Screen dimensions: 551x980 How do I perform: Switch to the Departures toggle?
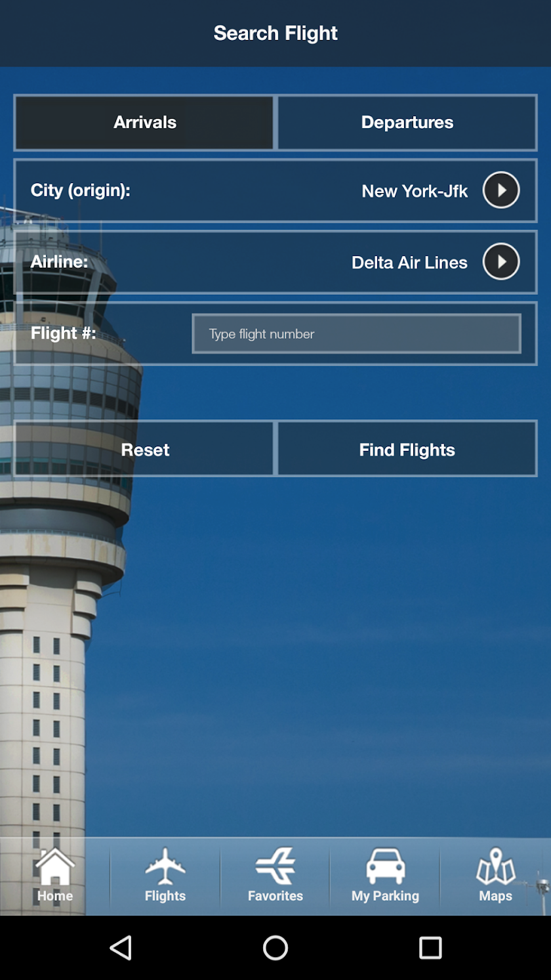pyautogui.click(x=407, y=122)
